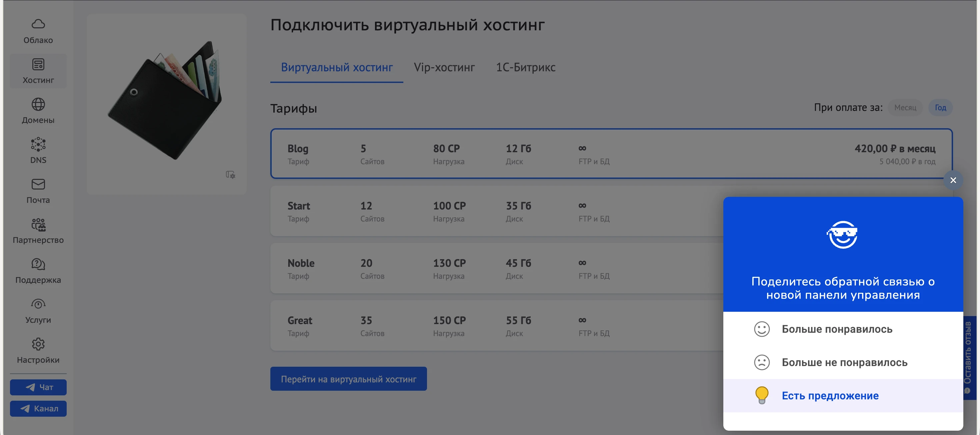Viewport: 980px width, 435px height.
Task: Click Перейти на виртуальный хостинг button
Action: click(x=348, y=379)
